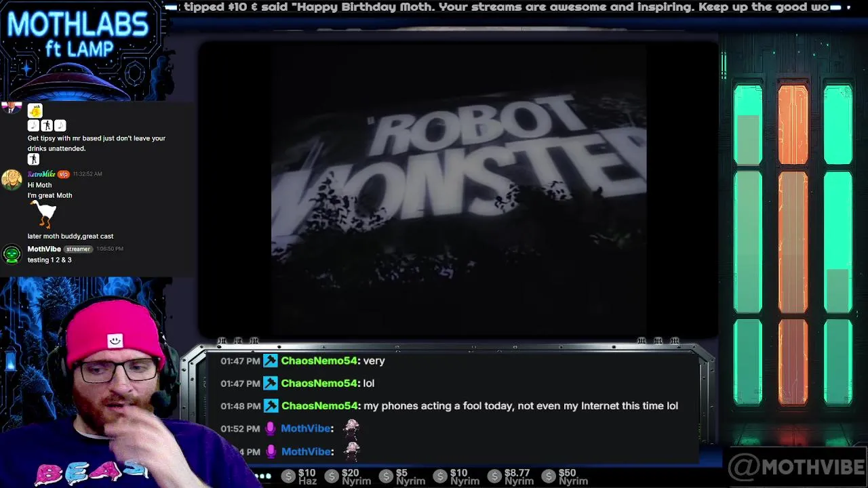Screen dimensions: 868x488
Task: Click "later moth buddy,great cast" message
Action: click(x=71, y=237)
